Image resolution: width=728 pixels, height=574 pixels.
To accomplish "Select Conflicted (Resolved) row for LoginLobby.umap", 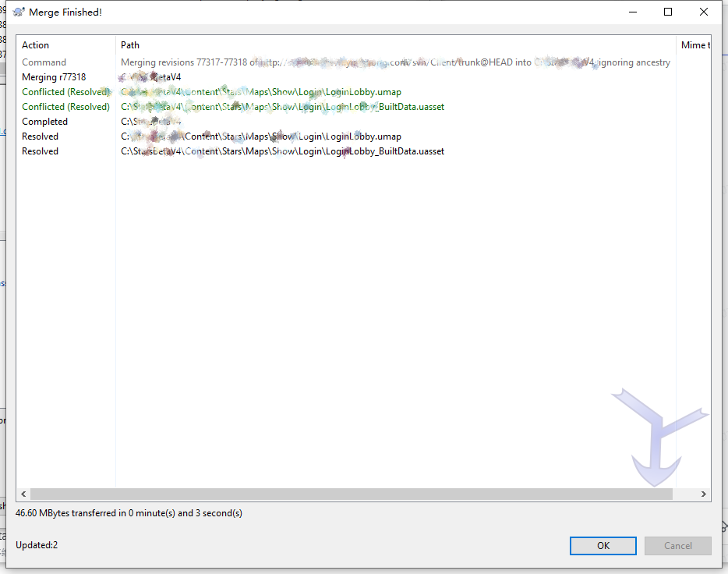I will pos(65,92).
